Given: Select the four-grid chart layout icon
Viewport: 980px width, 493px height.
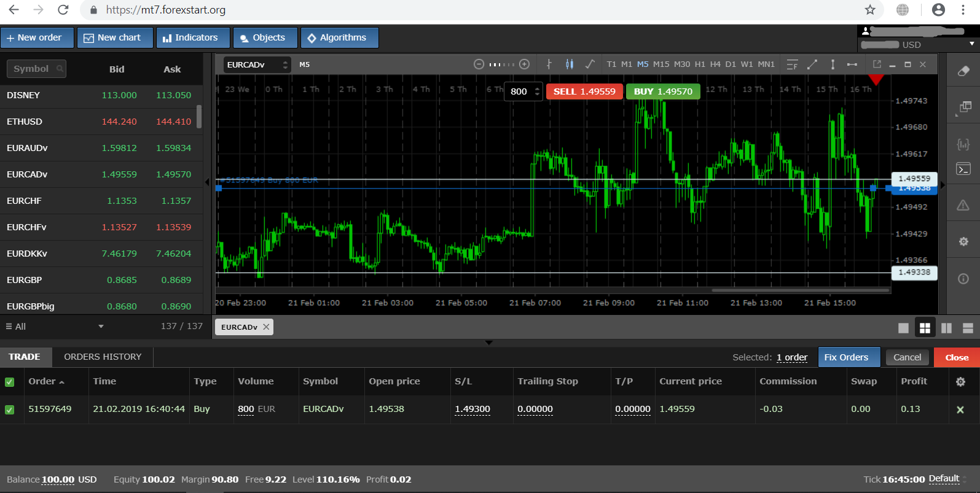Looking at the screenshot, I should click(925, 328).
